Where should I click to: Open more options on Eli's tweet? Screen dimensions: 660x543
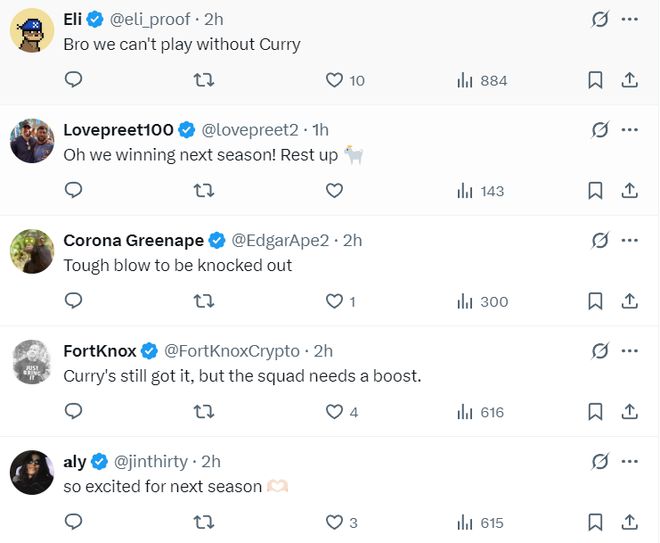click(630, 19)
